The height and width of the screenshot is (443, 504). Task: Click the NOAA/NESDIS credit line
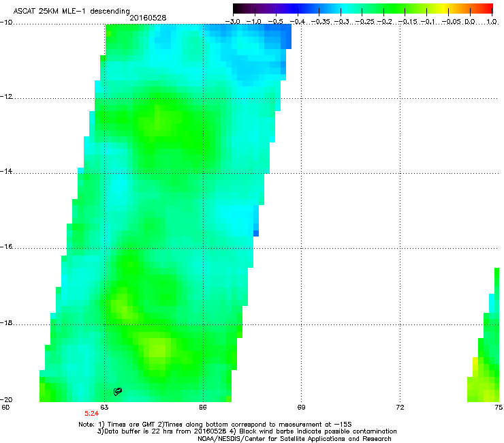(x=294, y=439)
